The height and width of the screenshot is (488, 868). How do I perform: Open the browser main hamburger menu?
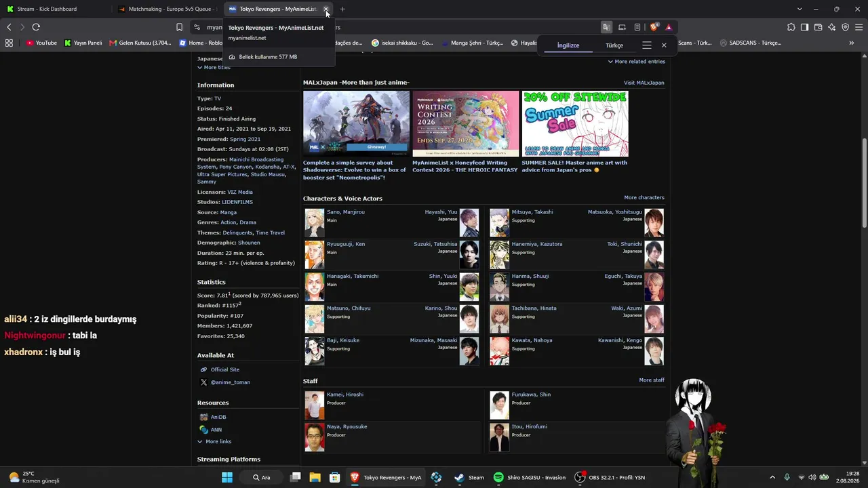(859, 27)
